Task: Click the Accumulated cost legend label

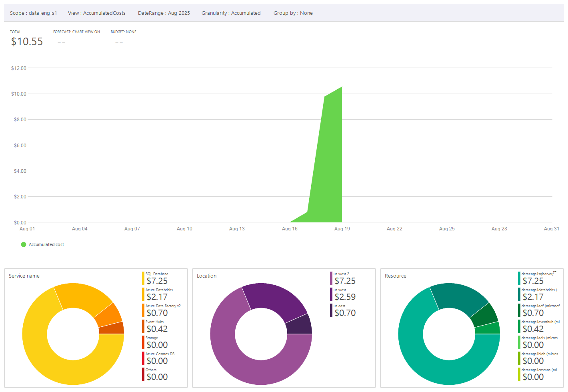Action: click(46, 244)
